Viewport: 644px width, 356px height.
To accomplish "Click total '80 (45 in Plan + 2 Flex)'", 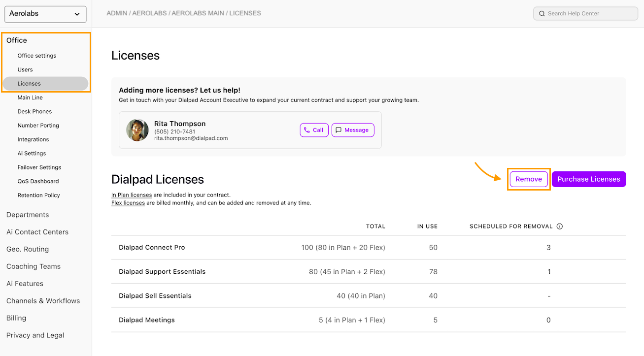I will pyautogui.click(x=347, y=272).
